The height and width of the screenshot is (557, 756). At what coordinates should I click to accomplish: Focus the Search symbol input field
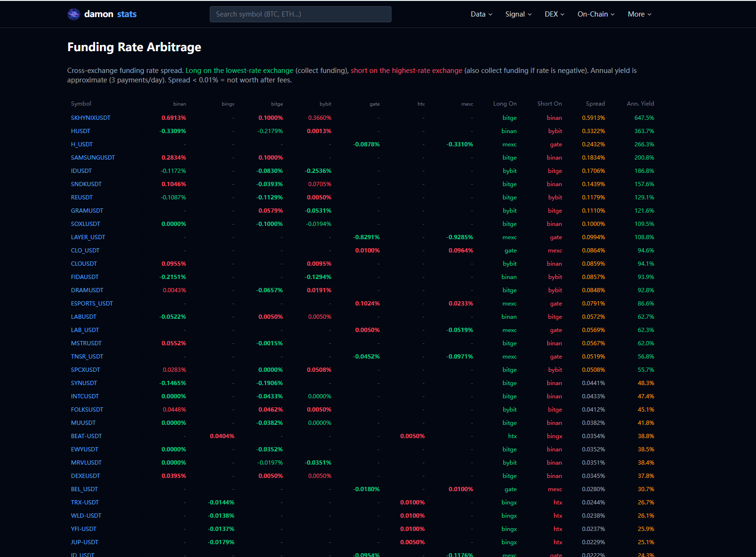pos(300,14)
